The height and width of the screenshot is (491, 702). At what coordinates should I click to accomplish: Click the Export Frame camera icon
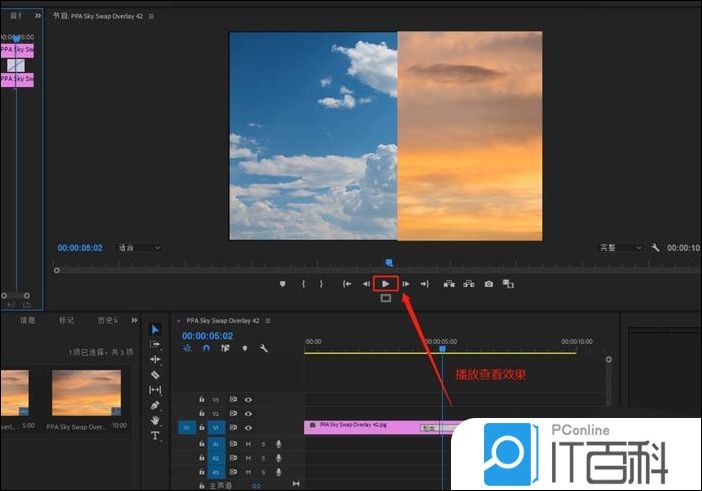488,284
